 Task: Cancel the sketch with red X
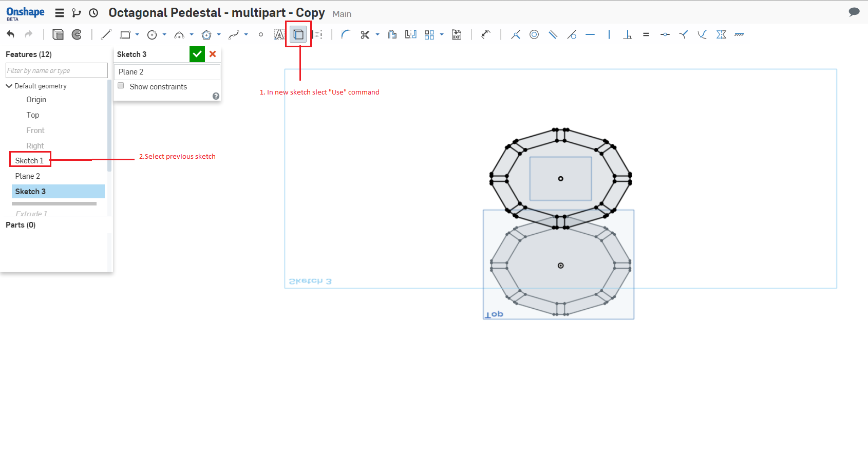[x=213, y=54]
